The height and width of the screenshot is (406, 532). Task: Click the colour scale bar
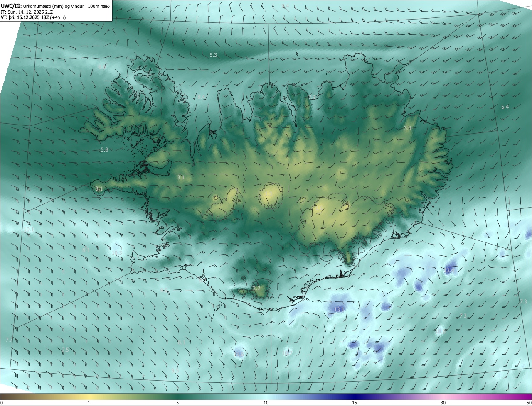click(x=266, y=397)
